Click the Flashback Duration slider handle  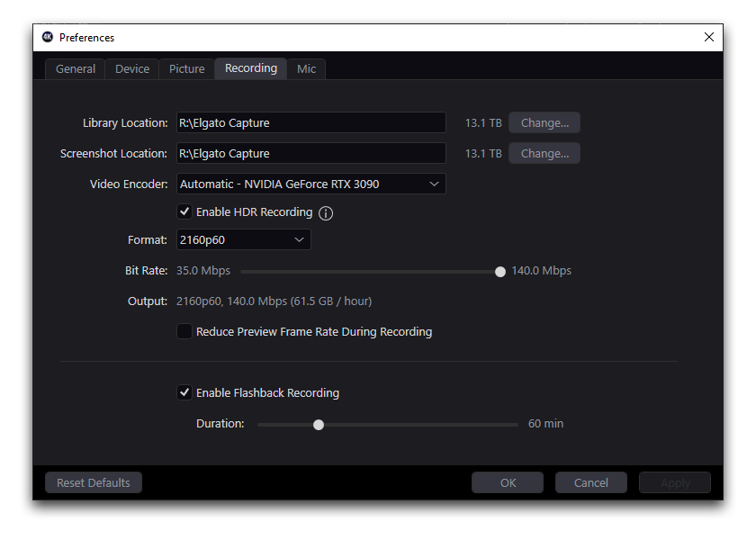[x=319, y=424]
